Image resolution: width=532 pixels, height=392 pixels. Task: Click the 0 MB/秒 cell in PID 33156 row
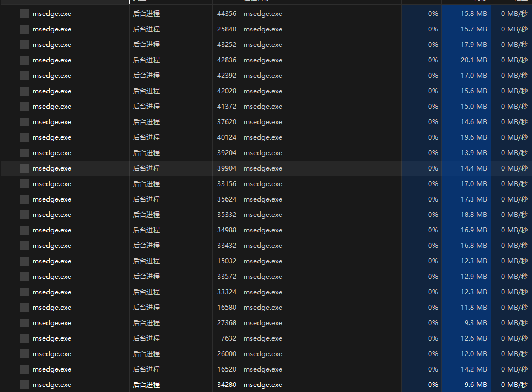[x=514, y=184]
